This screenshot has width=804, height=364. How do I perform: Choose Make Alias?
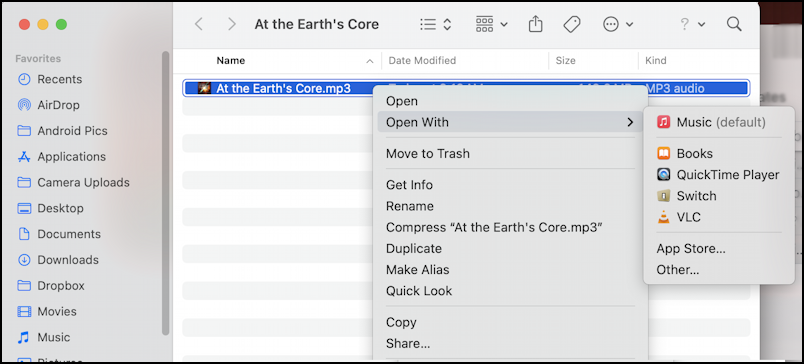coord(417,270)
